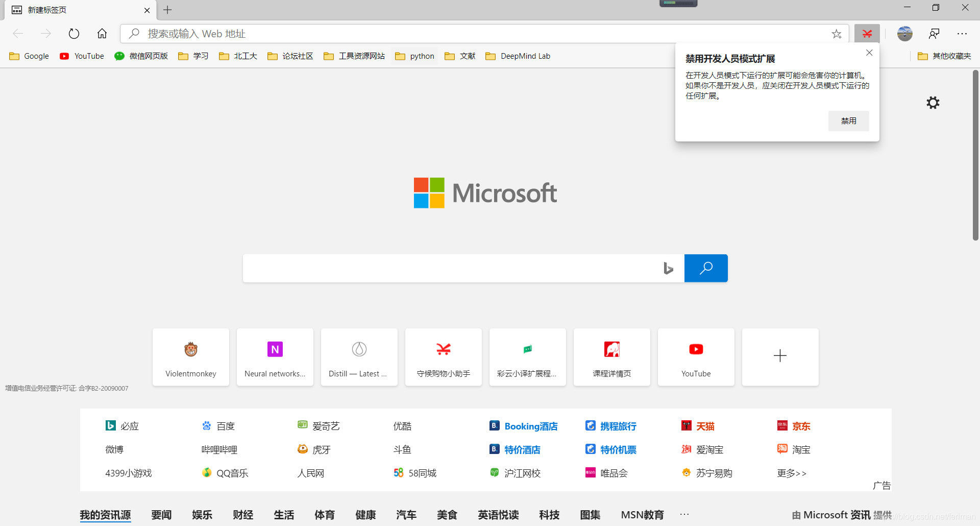This screenshot has height=526, width=980.
Task: Add a new quick link tile
Action: [x=780, y=357]
